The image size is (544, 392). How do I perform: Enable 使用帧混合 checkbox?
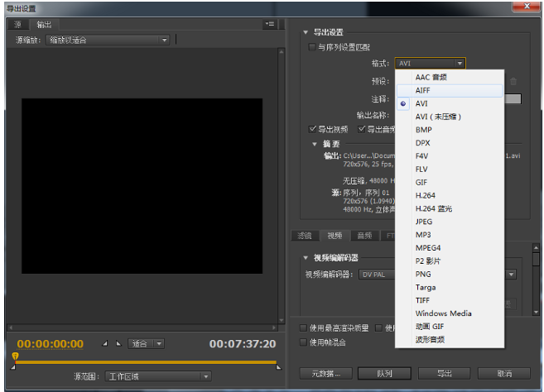303,342
